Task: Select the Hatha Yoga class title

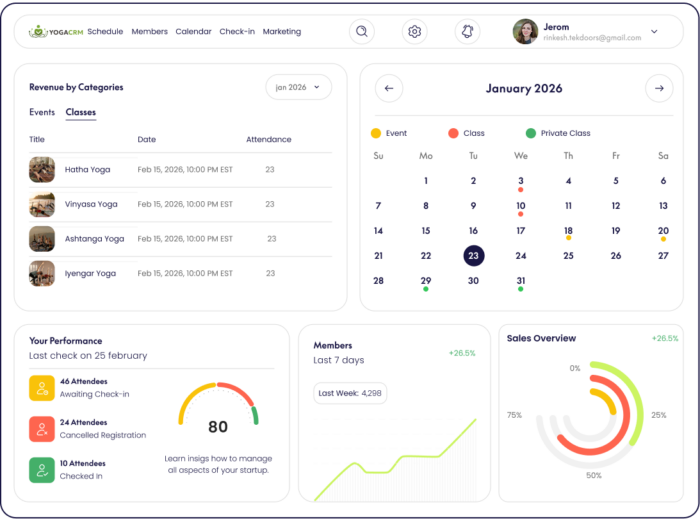Action: click(88, 170)
